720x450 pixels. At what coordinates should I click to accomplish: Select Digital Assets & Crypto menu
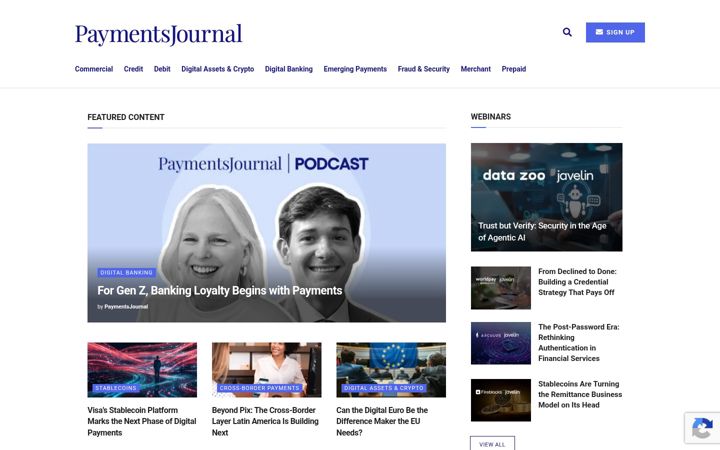(x=218, y=69)
